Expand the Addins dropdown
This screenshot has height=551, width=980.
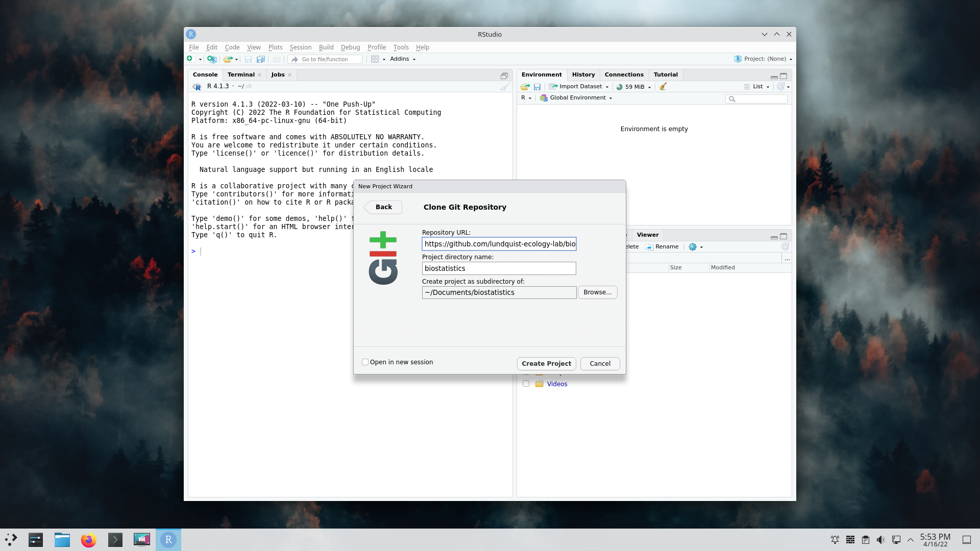point(402,59)
